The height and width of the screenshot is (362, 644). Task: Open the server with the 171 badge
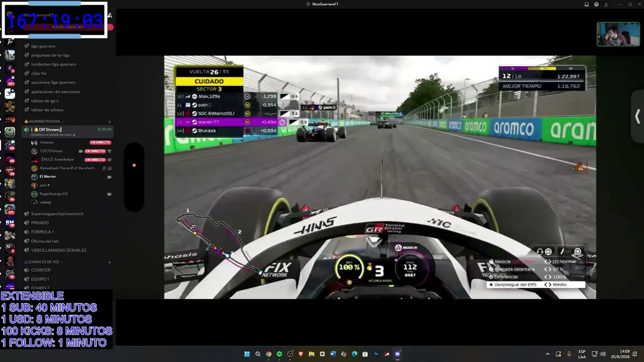pyautogui.click(x=10, y=209)
